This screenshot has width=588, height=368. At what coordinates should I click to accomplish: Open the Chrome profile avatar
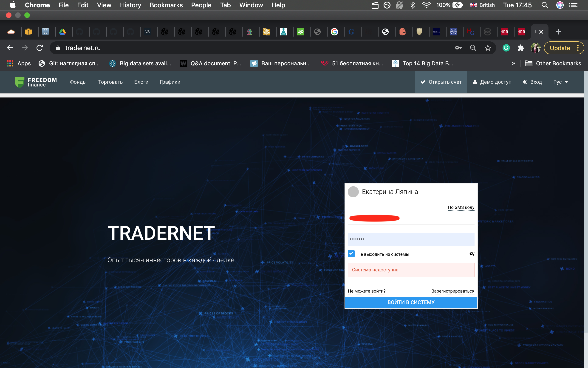coord(536,48)
